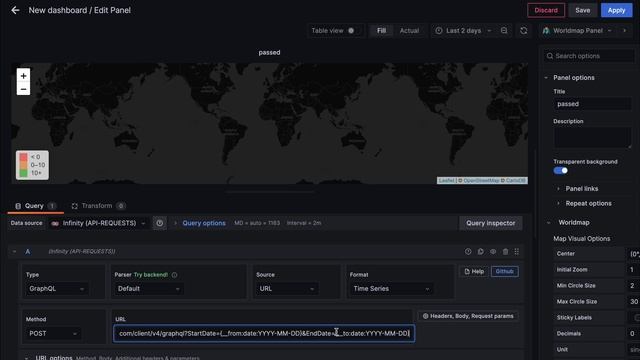The width and height of the screenshot is (640, 360).
Task: Edit the Decimals value
Action: (x=633, y=333)
